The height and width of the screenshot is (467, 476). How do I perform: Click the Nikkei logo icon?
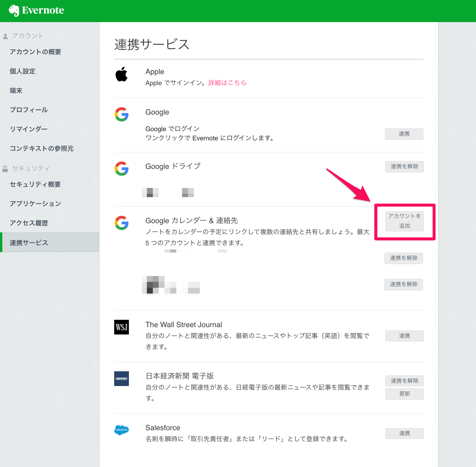coord(122,378)
